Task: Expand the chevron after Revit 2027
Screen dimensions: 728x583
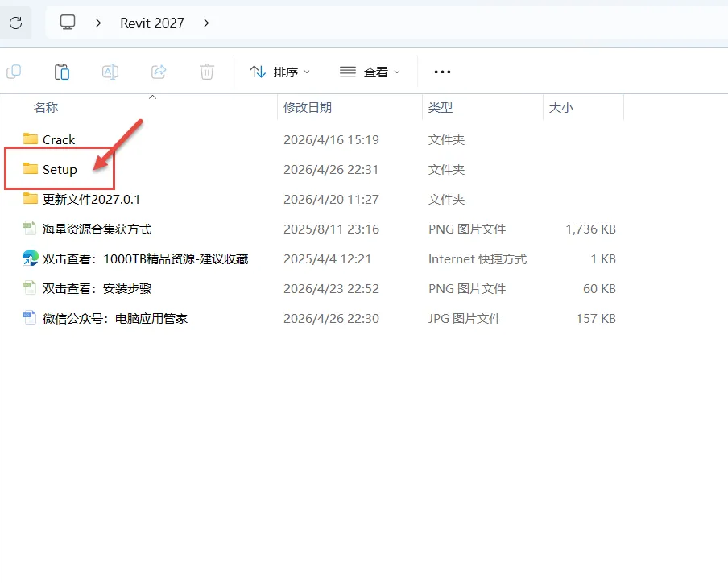Action: tap(206, 23)
